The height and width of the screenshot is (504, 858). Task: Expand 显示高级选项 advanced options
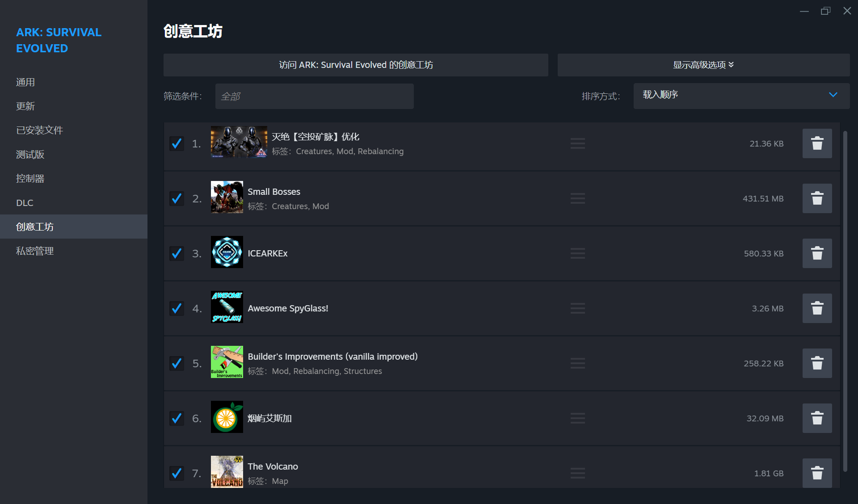point(703,65)
